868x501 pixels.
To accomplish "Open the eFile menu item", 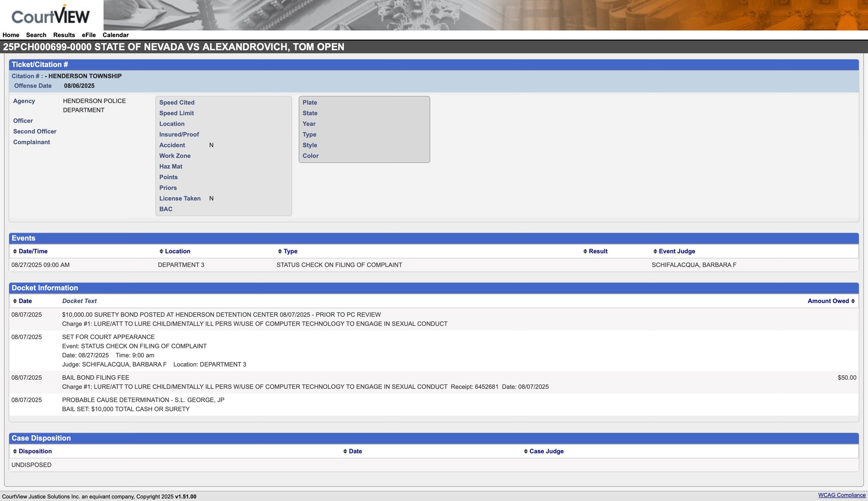I will tap(89, 35).
